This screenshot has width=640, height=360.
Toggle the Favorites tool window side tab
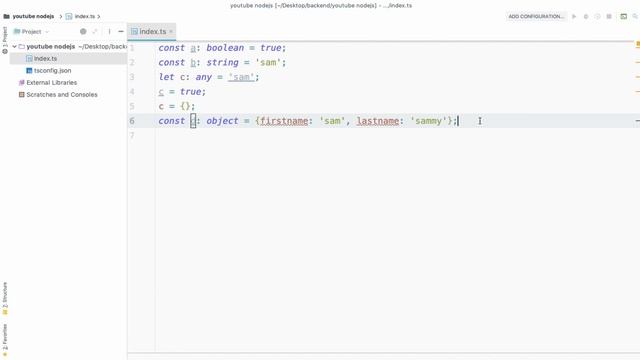tap(5, 340)
